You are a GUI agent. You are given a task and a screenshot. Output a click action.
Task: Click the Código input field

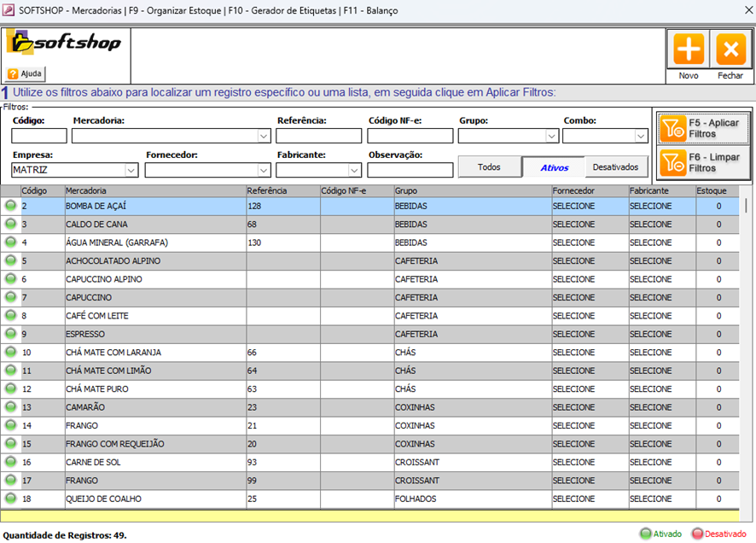click(x=38, y=136)
